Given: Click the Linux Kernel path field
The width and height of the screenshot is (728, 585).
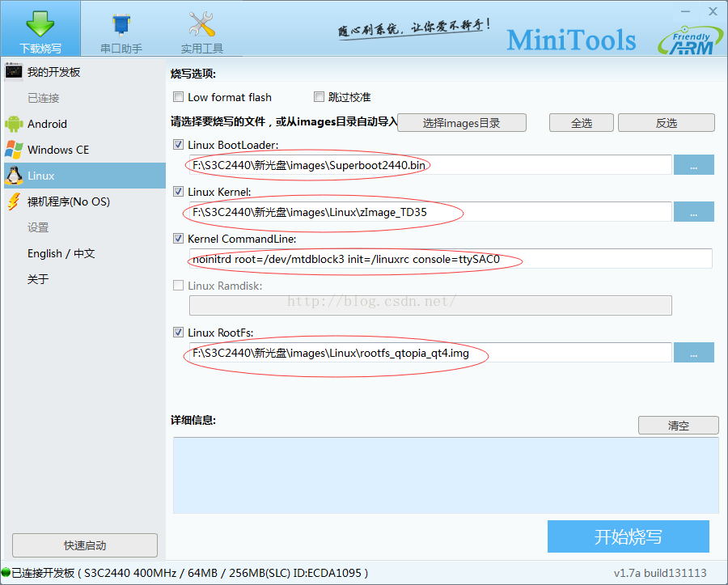Looking at the screenshot, I should pos(430,212).
